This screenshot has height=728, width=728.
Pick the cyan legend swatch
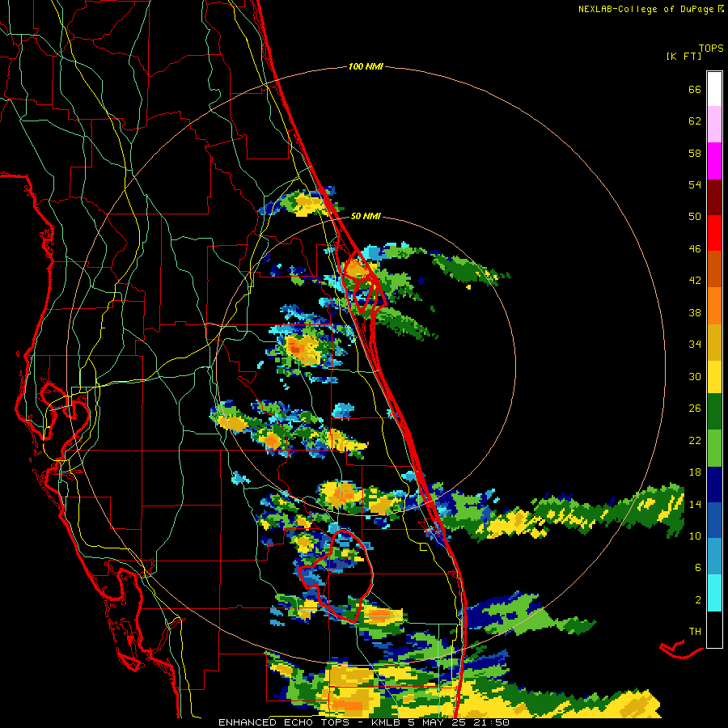pos(714,593)
